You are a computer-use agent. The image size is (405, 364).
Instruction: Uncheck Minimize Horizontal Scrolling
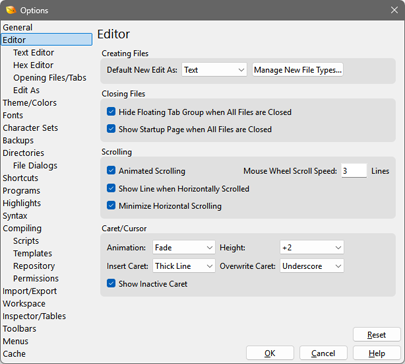click(x=111, y=205)
